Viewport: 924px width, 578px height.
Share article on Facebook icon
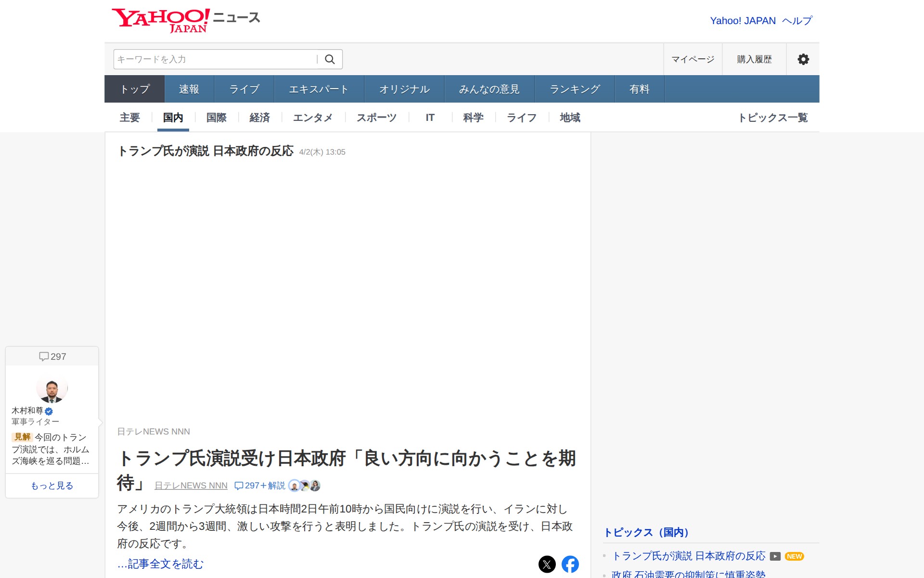click(570, 564)
